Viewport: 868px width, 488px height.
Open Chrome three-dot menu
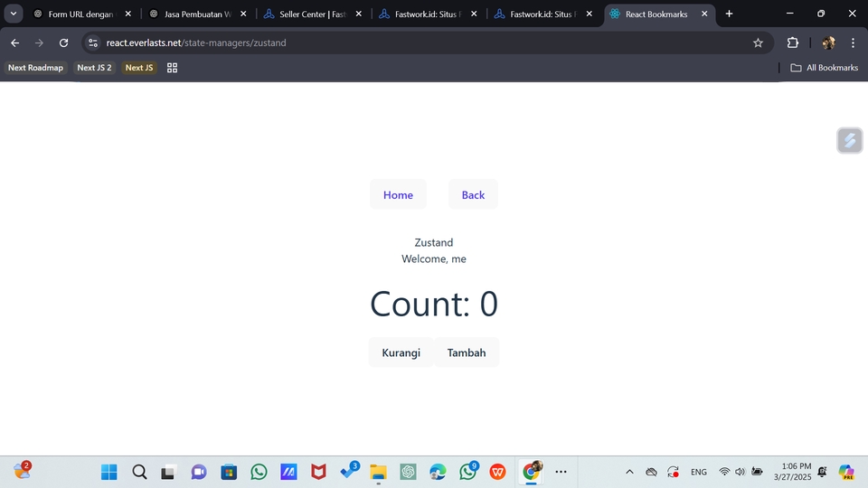[853, 42]
